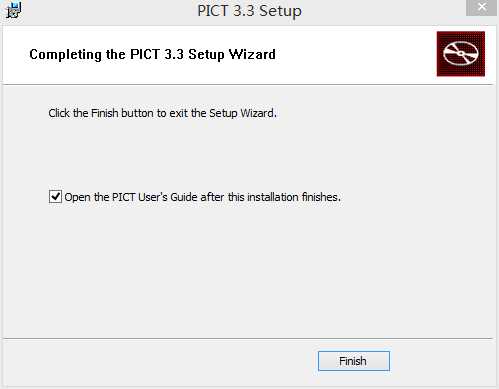
Task: Click the "PICT 3.3 Setup" title bar text
Action: [249, 11]
